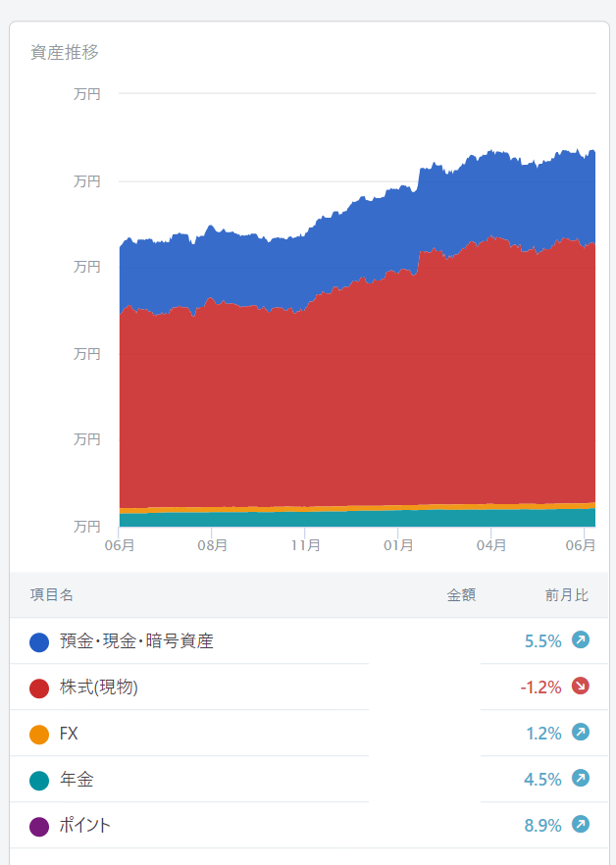The image size is (616, 865).
Task: Click the purple ポイント legend dot
Action: (39, 827)
